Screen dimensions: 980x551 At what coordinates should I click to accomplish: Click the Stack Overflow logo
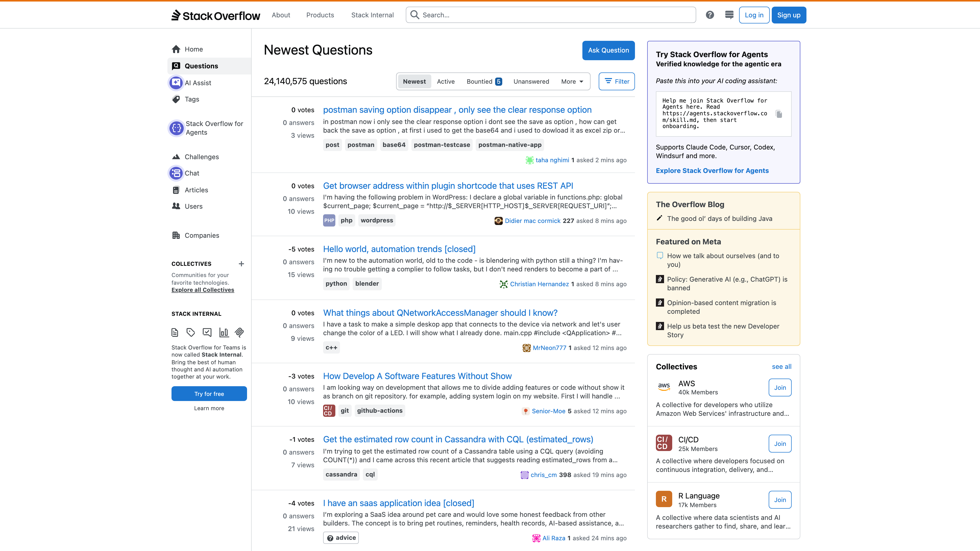pyautogui.click(x=216, y=15)
